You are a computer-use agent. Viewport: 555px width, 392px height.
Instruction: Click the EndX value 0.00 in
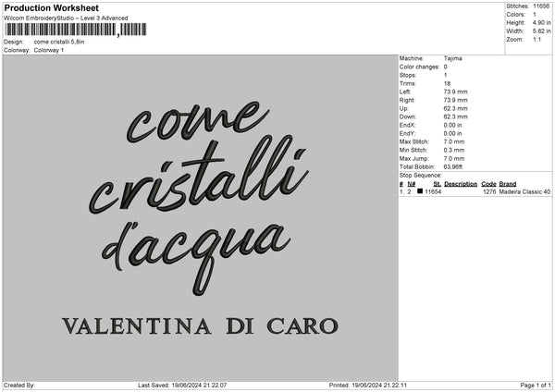[452, 125]
